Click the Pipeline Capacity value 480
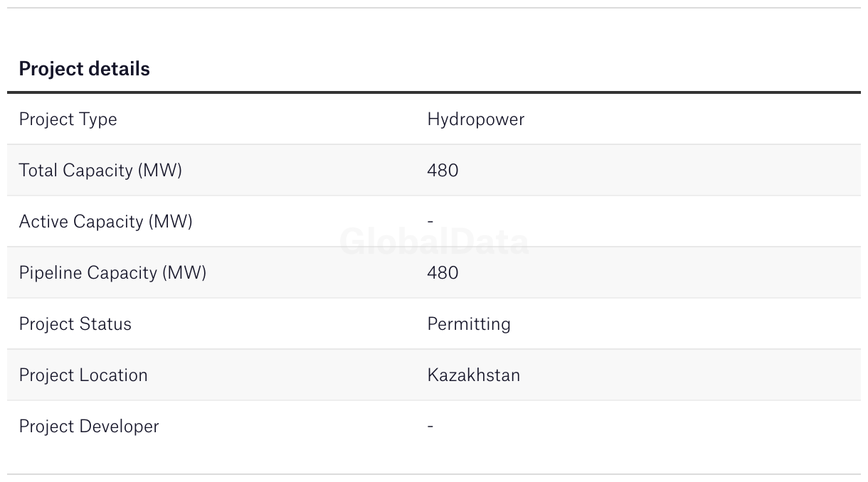The image size is (868, 482). 443,272
